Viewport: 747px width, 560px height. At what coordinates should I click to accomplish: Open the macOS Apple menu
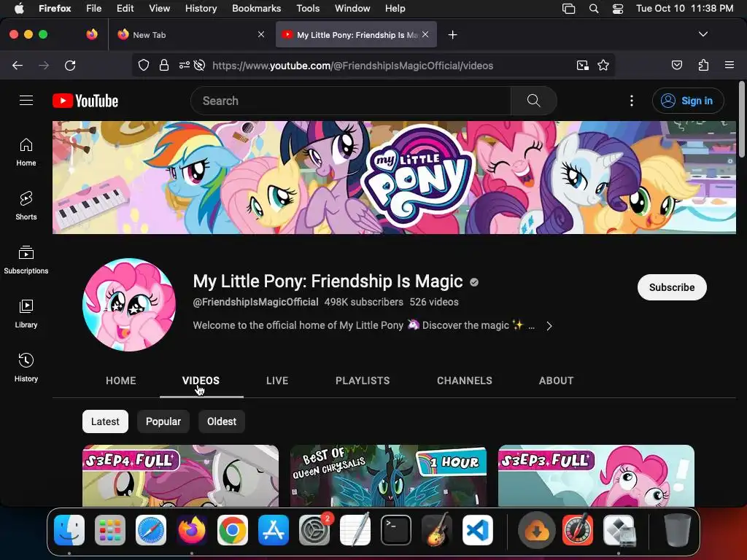pyautogui.click(x=19, y=9)
